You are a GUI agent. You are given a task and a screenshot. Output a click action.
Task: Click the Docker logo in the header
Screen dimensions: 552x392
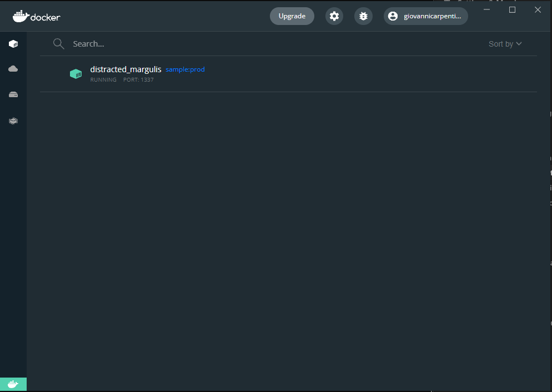37,17
